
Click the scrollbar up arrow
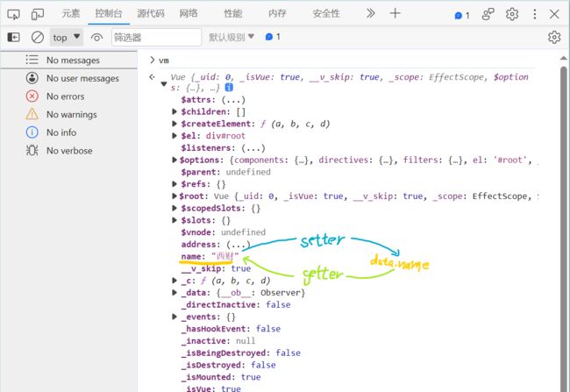coord(564,58)
